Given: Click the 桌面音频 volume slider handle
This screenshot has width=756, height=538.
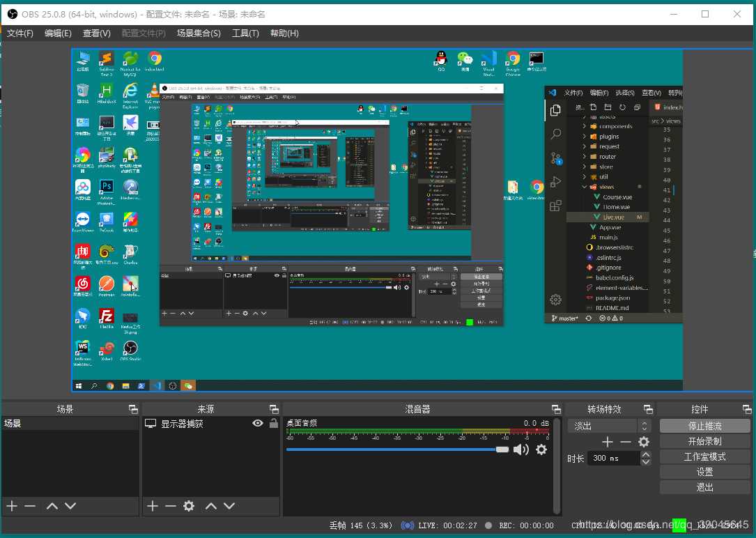Looking at the screenshot, I should (502, 449).
